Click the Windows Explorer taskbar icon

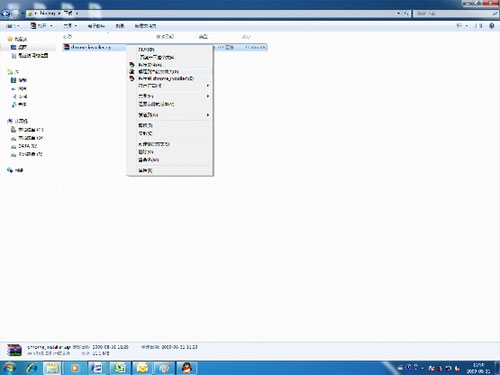point(52,368)
